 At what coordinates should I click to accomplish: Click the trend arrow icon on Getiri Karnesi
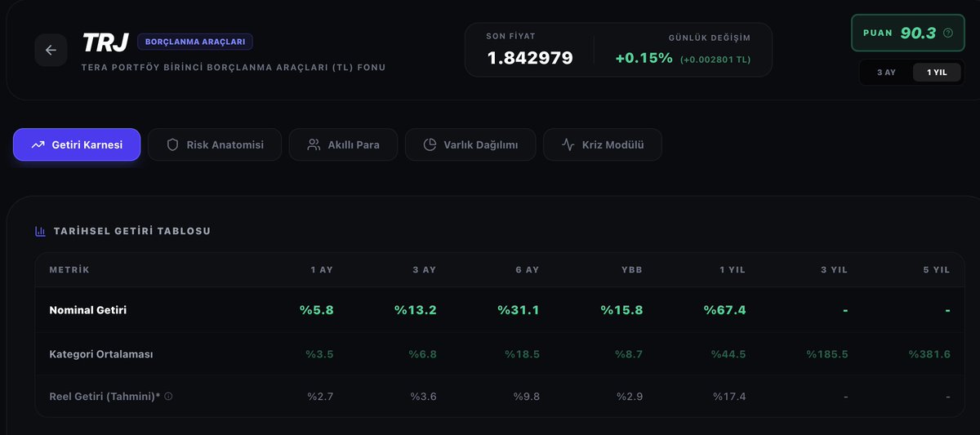[38, 144]
